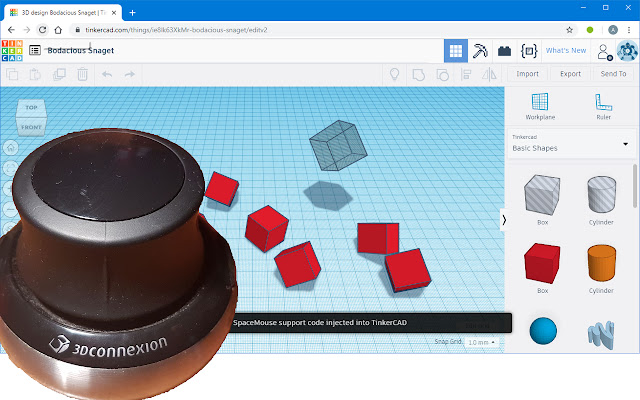640x400 pixels.
Task: Delete selected shape with trash icon
Action: 82,74
